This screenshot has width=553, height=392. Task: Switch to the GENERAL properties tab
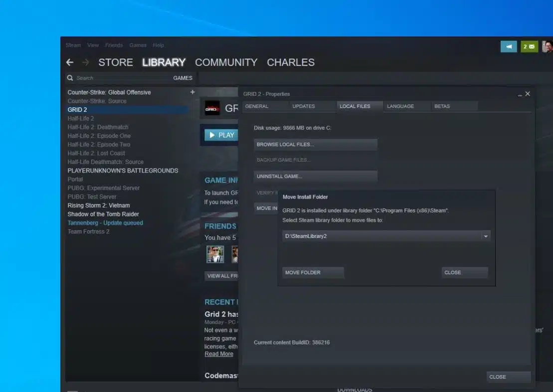(265, 106)
